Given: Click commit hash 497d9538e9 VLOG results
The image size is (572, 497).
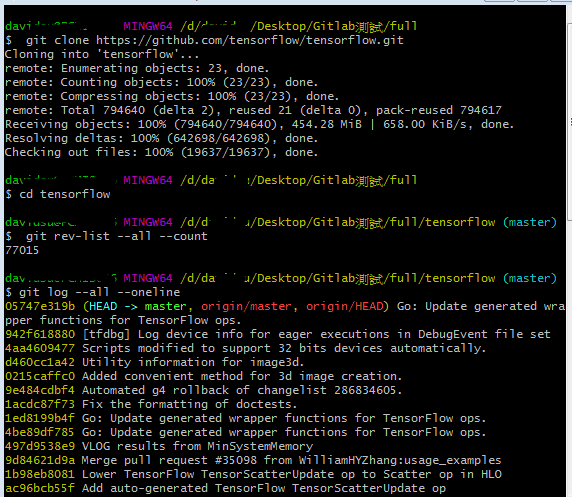Looking at the screenshot, I should tap(40, 446).
